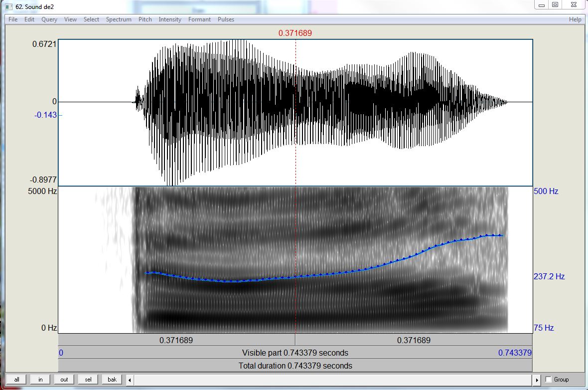Click the horizontal scrollbar track
The width and height of the screenshot is (588, 390).
(x=333, y=380)
